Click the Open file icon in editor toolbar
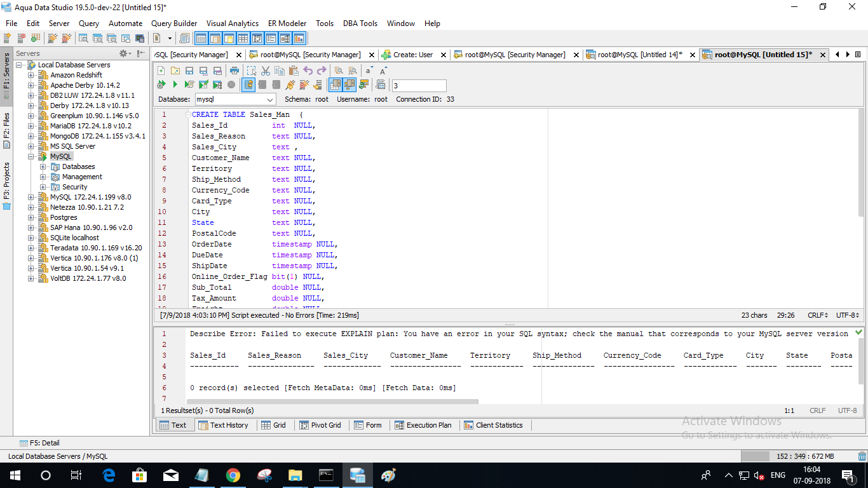Viewport: 868px width, 488px height. (x=175, y=71)
